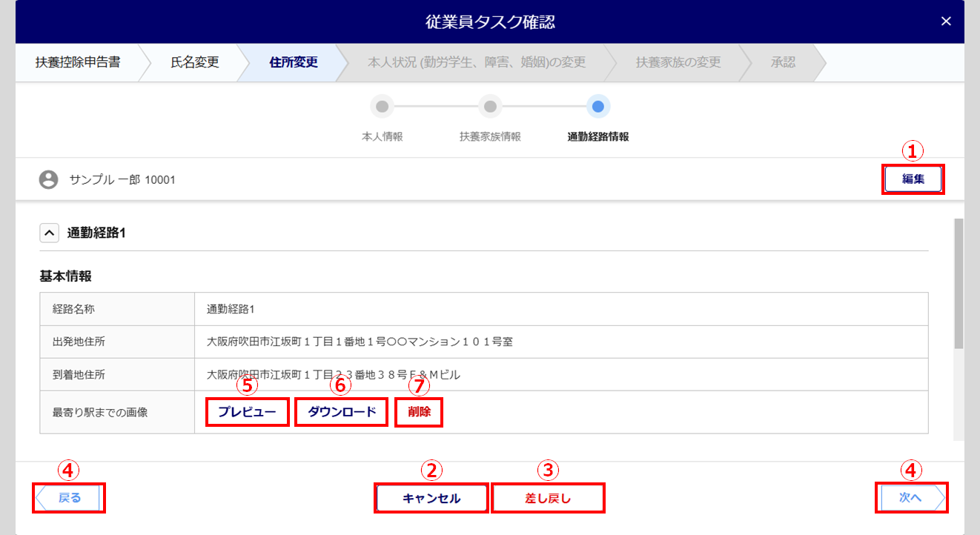Switch to the 氏名変更 tab
This screenshot has width=980, height=535.
tap(195, 62)
